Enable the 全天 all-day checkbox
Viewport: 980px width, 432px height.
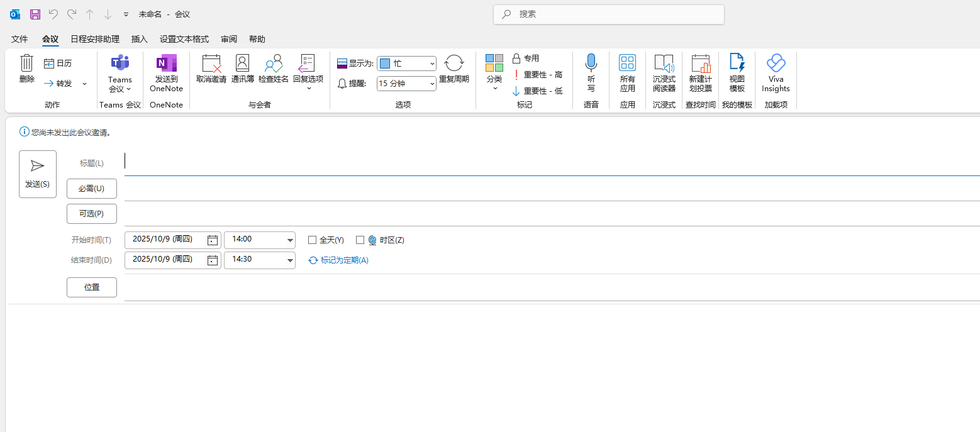coord(312,240)
